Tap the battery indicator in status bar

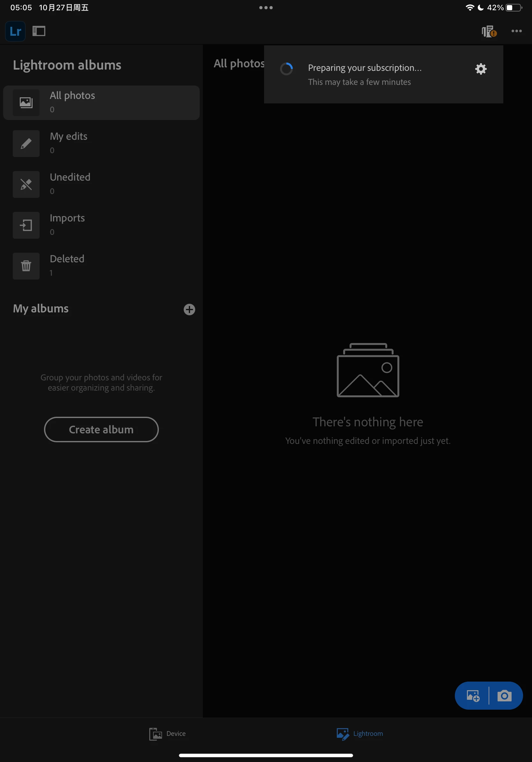[x=514, y=8]
